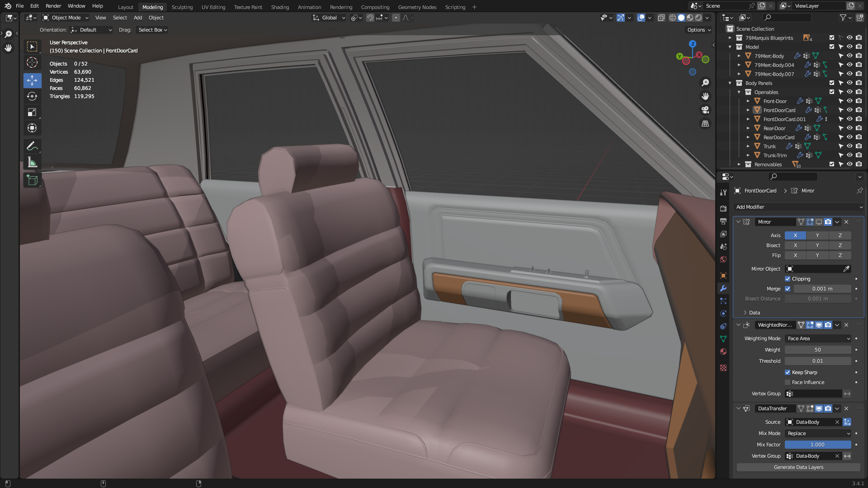
Task: Click Generate Data Layers button
Action: (798, 467)
